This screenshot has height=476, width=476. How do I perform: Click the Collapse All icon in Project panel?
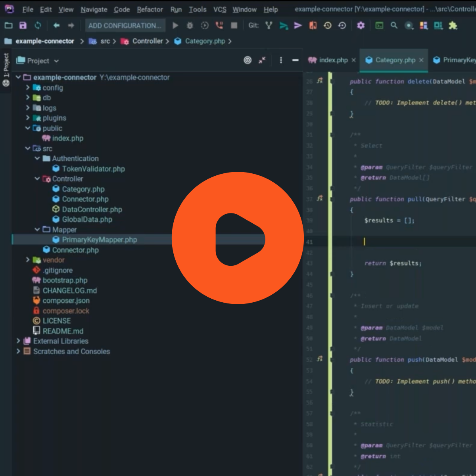coord(262,60)
